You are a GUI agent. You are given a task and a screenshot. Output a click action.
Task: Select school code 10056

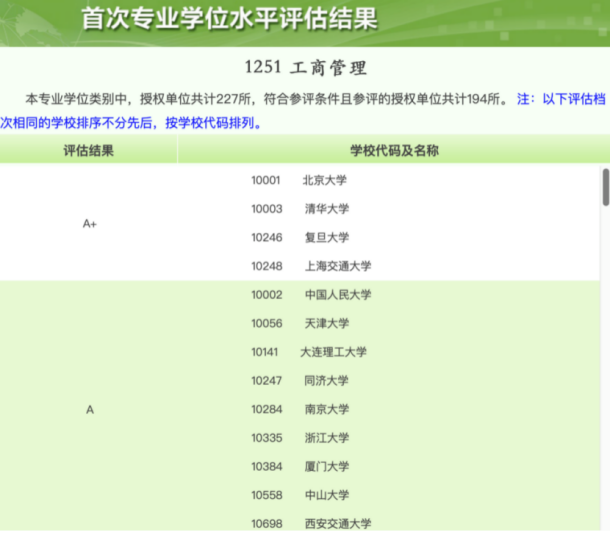(x=267, y=323)
